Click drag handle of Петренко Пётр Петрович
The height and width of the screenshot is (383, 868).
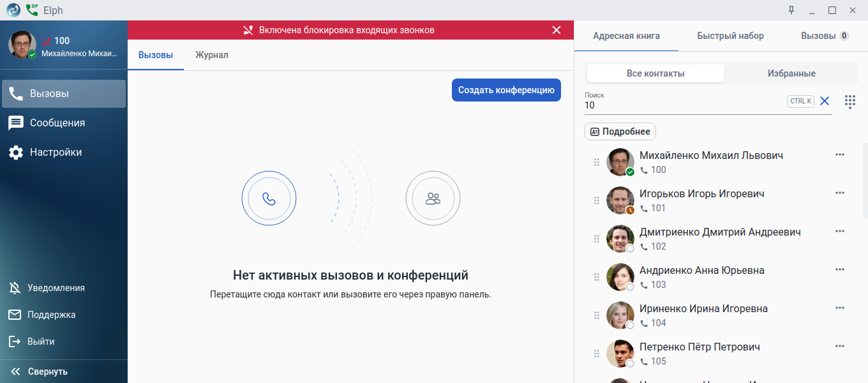point(597,354)
